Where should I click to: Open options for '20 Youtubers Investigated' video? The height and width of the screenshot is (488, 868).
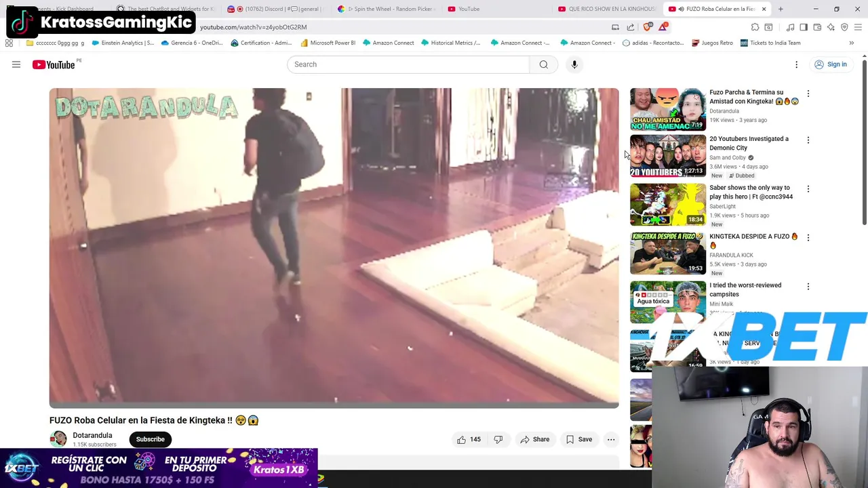click(808, 140)
